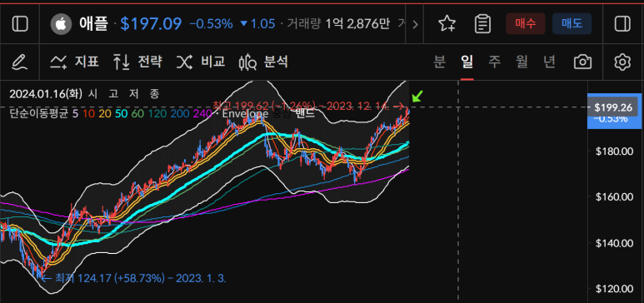The height and width of the screenshot is (303, 644).
Task: Click the $160.00 price axis label
Action: (615, 197)
